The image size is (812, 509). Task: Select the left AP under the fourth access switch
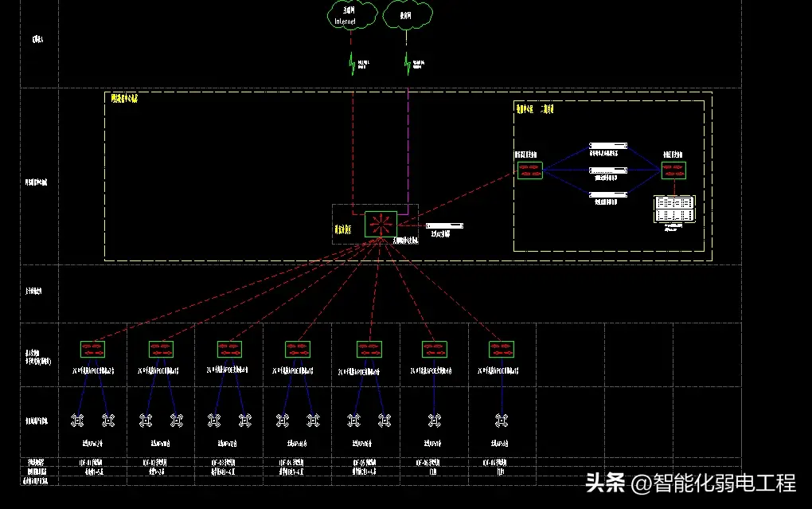(283, 421)
